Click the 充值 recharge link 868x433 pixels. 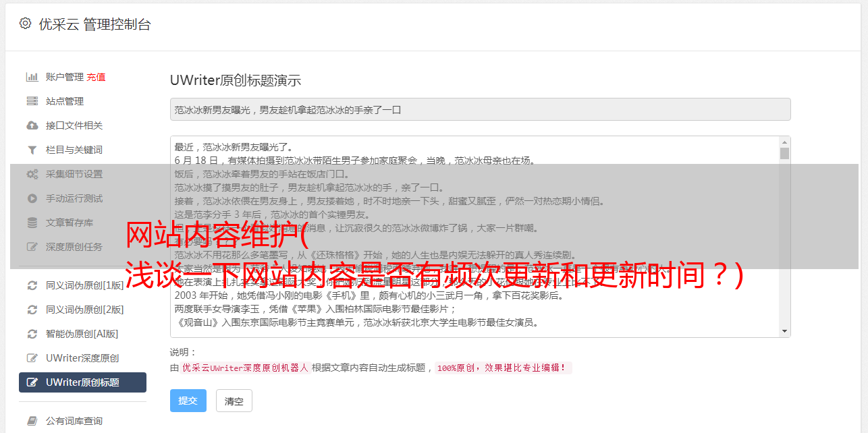(x=96, y=77)
